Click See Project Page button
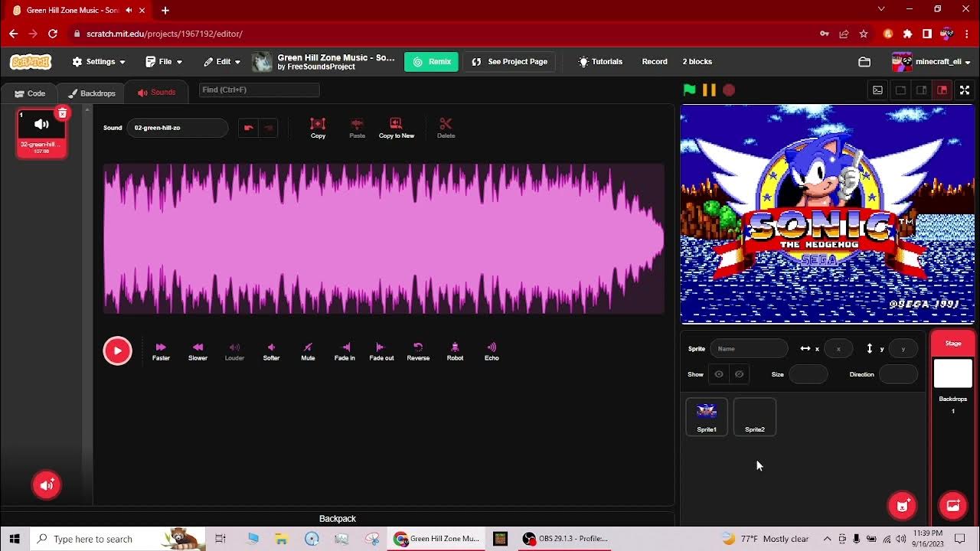 510,62
